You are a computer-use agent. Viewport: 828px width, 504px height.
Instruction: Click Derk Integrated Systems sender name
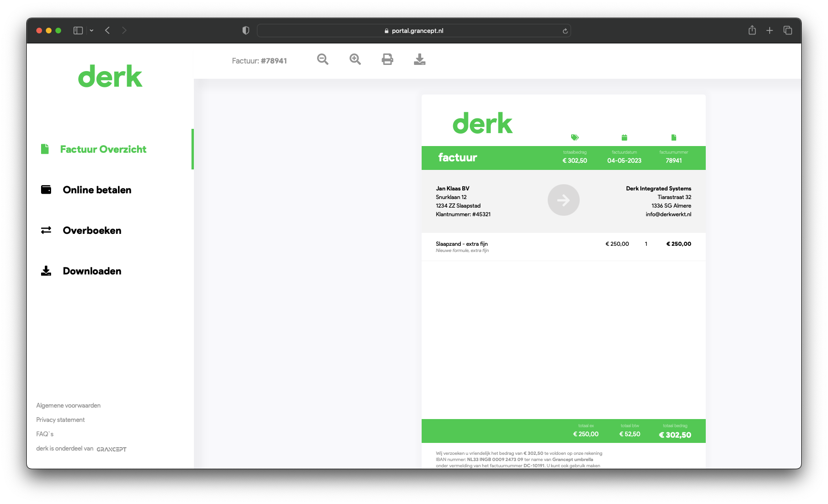tap(658, 189)
